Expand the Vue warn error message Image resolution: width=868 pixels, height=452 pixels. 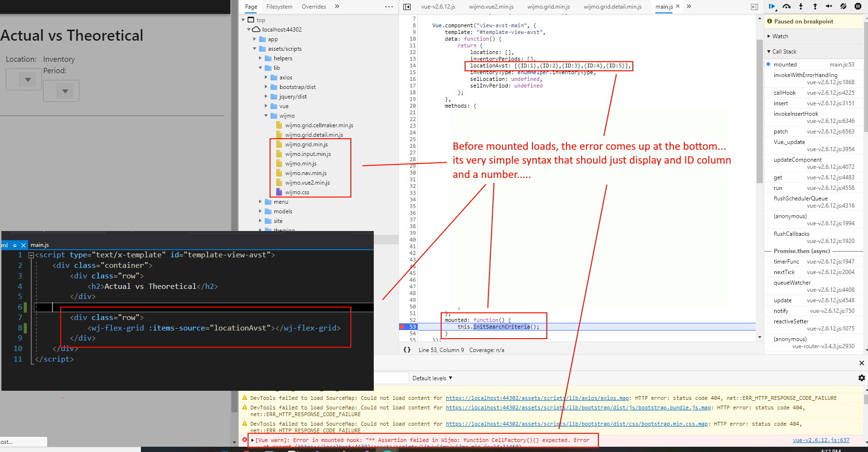click(252, 440)
